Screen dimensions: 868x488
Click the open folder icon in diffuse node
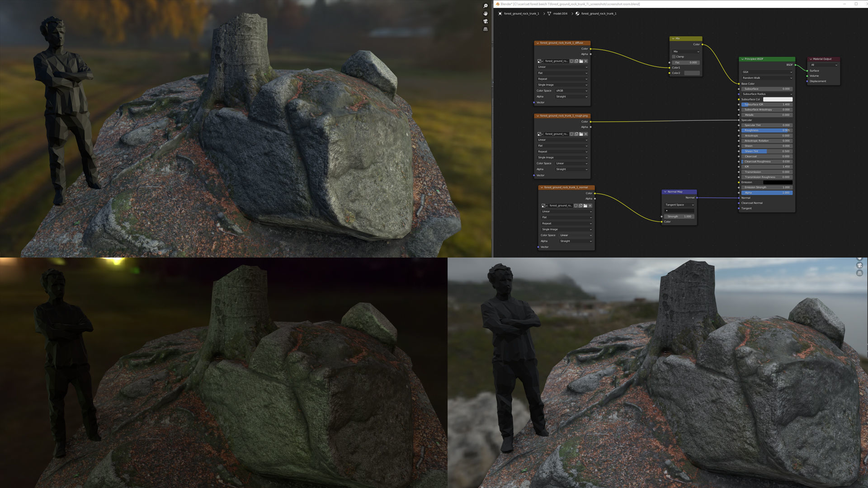tap(581, 61)
